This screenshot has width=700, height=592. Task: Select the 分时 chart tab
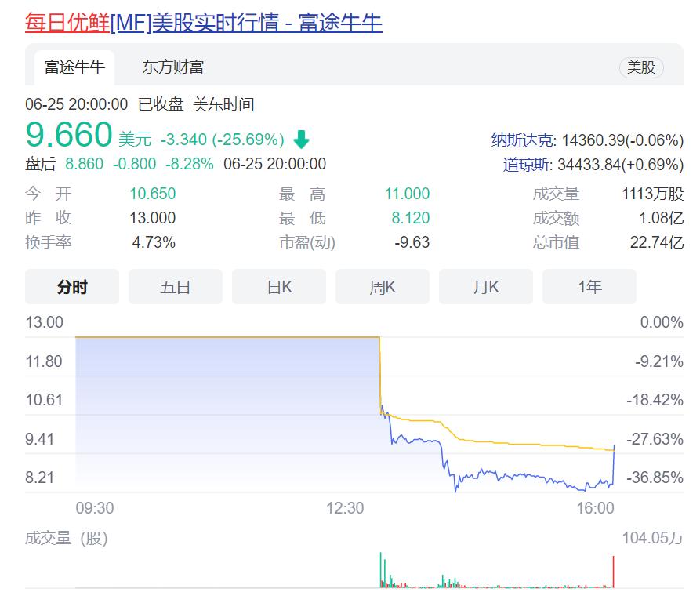coord(72,287)
